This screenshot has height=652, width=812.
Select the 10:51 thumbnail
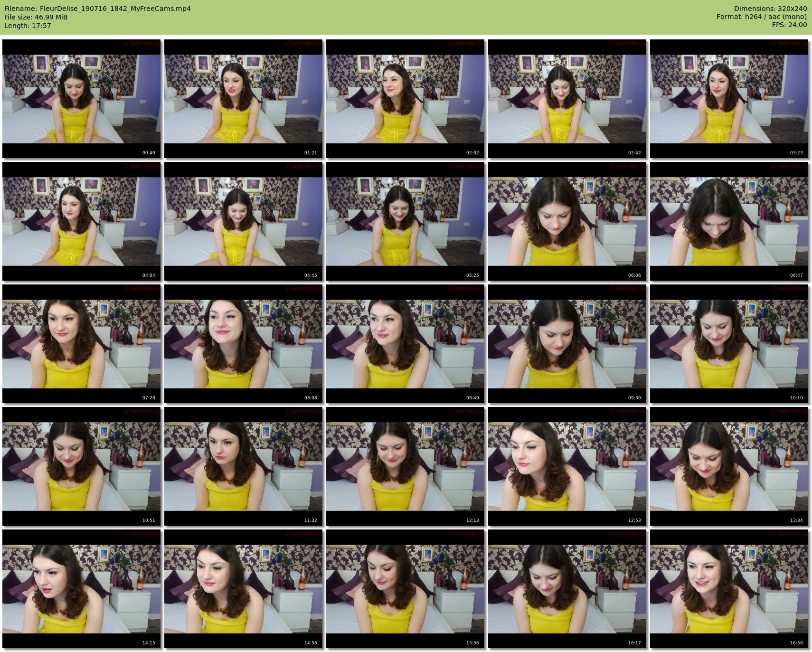pos(81,466)
